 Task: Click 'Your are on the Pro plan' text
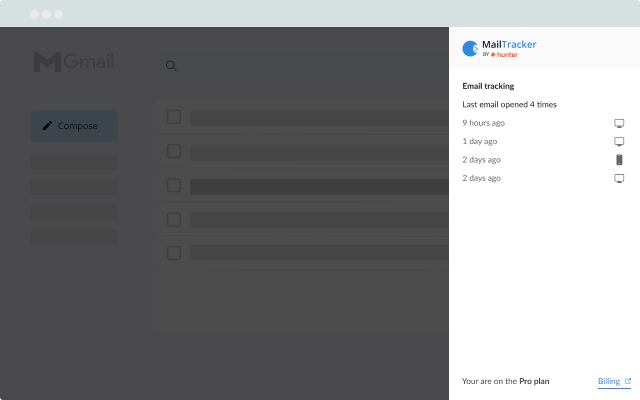coord(505,381)
